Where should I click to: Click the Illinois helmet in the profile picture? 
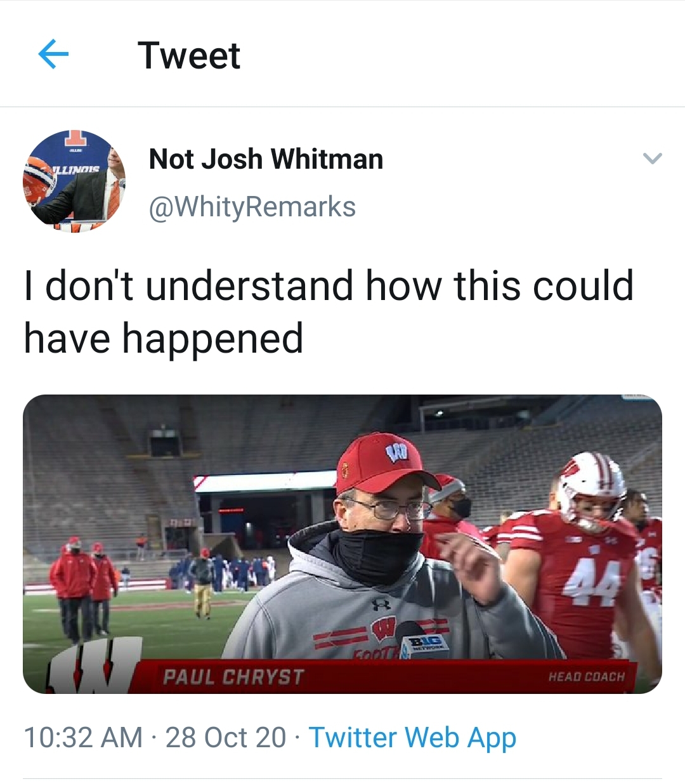click(x=38, y=184)
